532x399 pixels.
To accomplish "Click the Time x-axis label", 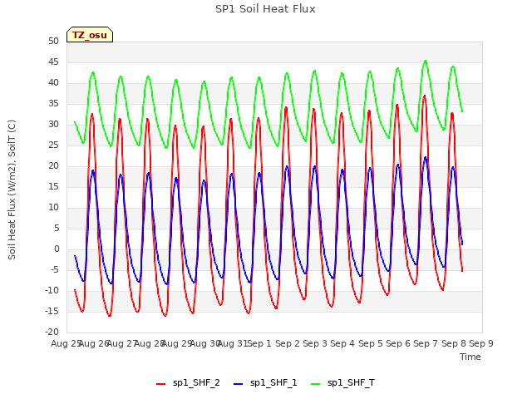I will pyautogui.click(x=470, y=357).
